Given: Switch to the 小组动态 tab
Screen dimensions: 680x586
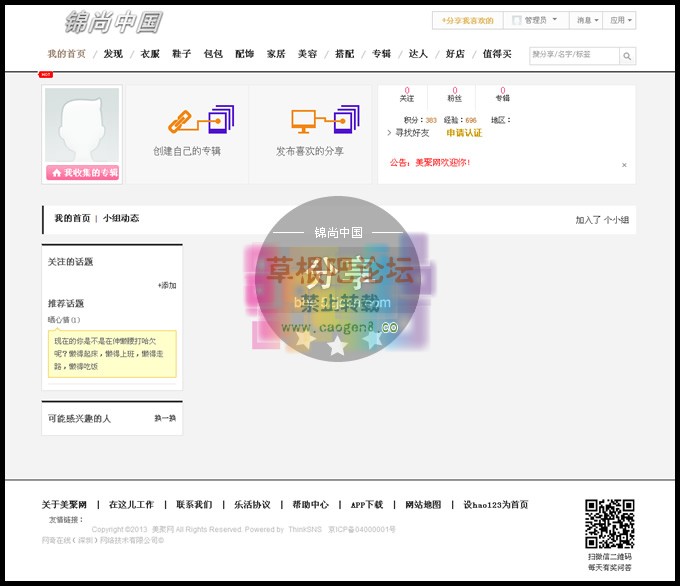Looking at the screenshot, I should pos(121,218).
